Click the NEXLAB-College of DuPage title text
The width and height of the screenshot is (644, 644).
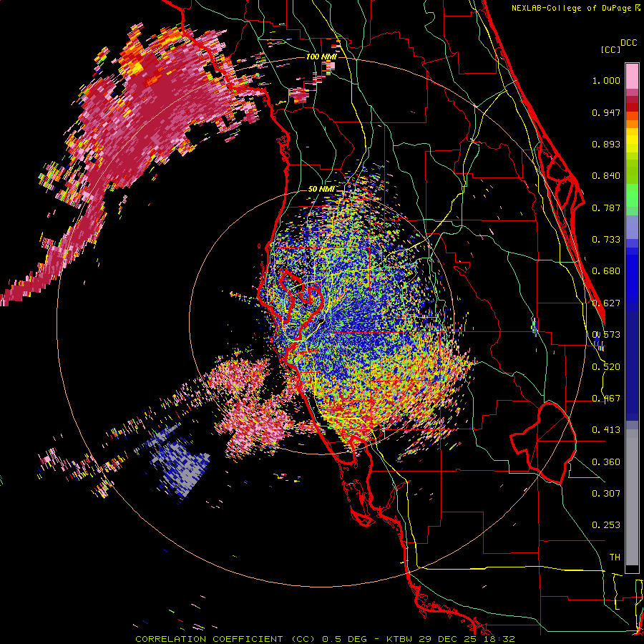click(x=573, y=8)
